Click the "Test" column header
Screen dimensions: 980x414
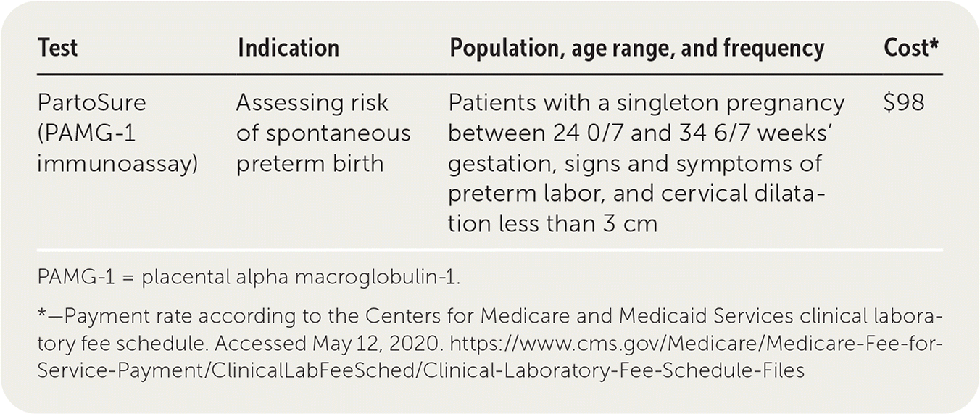57,48
